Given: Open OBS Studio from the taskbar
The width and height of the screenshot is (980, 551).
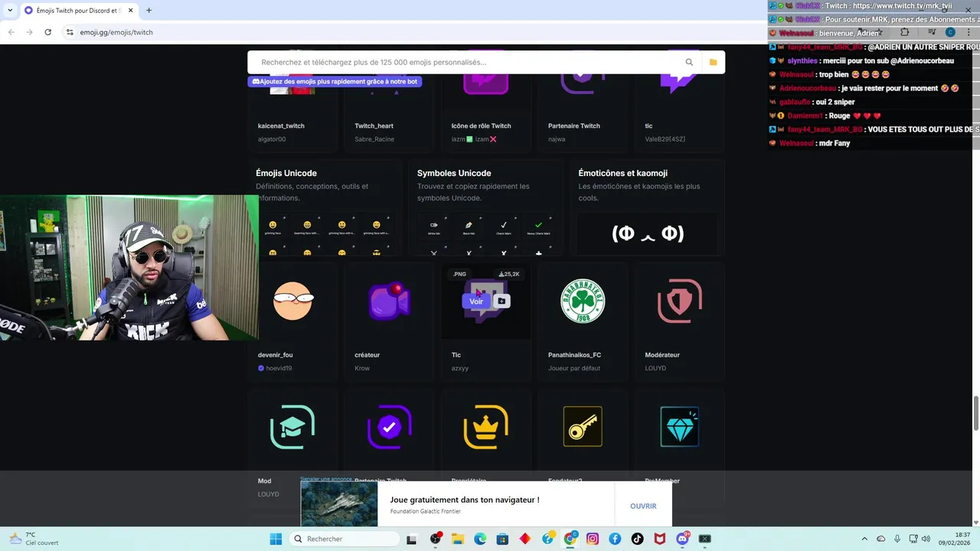Looking at the screenshot, I should click(436, 539).
